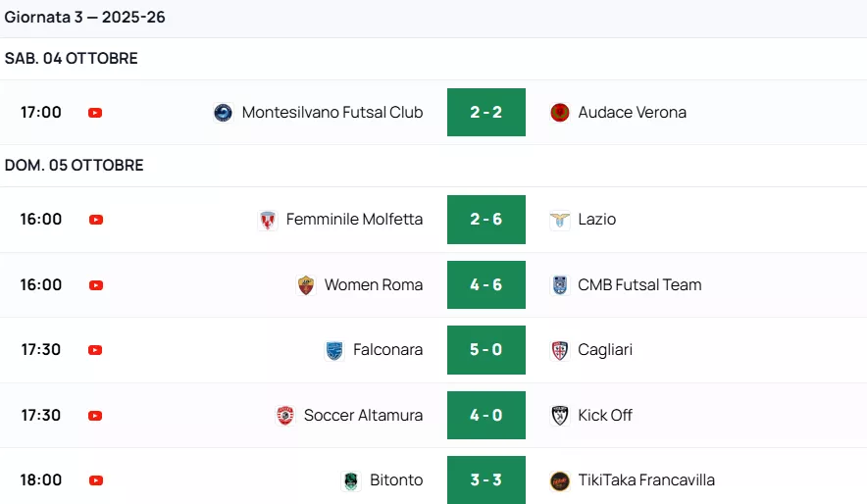867x504 pixels.
Task: Go to Soccer Altamura team page
Action: (363, 416)
